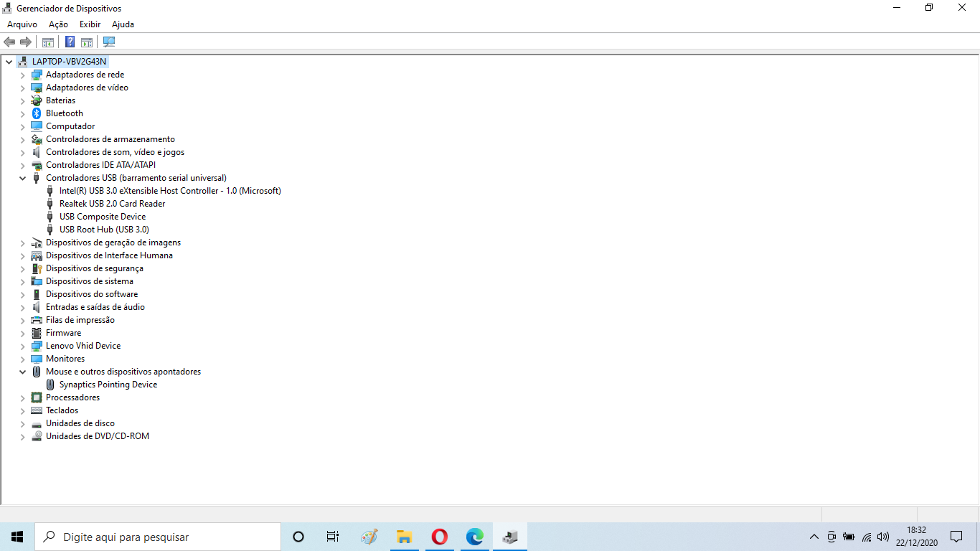Show hidden system tray icons chevron
Screen dimensions: 980x551
[x=814, y=537]
